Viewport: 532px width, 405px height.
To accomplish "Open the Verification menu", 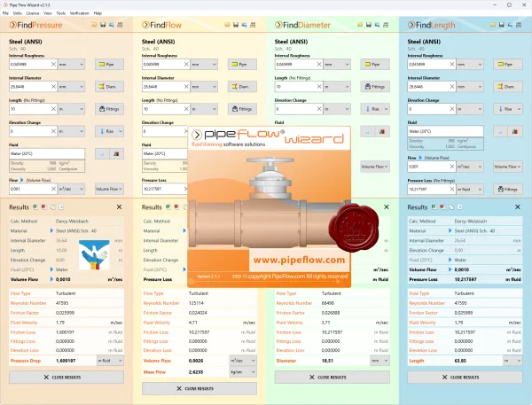I will 80,13.
